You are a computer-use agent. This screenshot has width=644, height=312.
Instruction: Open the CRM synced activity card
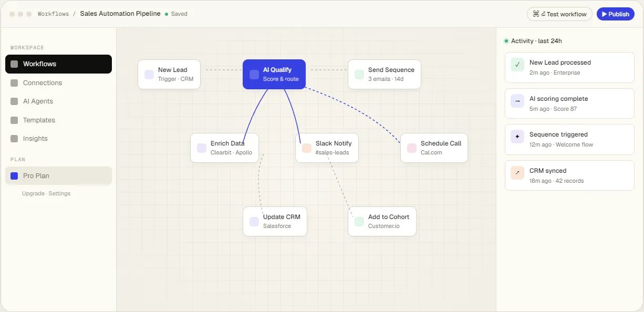click(x=569, y=175)
